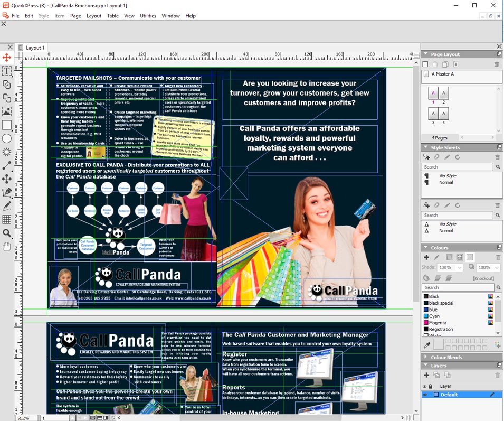Screen dimensions: 504x421
Task: Select the Pan hand tool
Action: click(7, 247)
